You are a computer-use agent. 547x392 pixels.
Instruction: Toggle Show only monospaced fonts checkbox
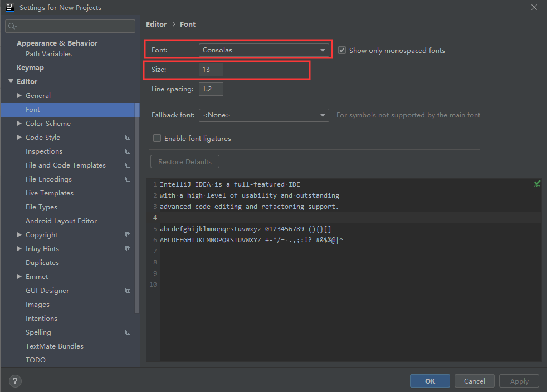coord(342,50)
